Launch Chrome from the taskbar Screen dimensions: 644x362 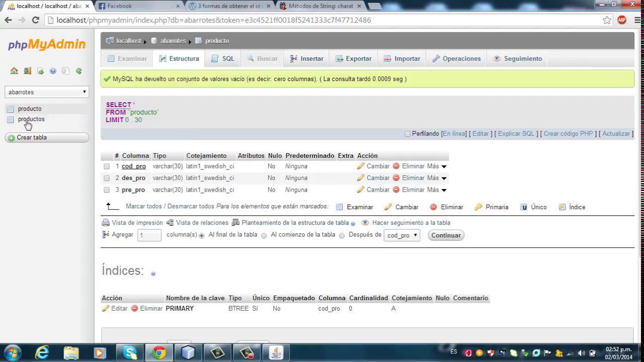click(159, 353)
